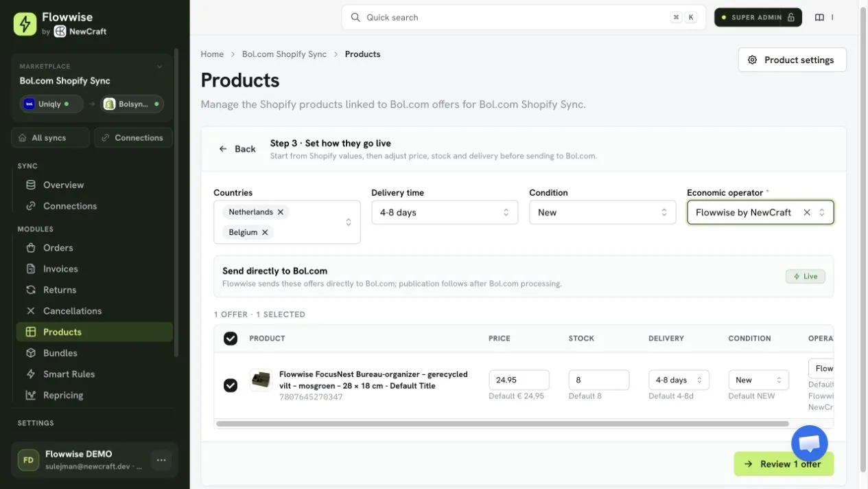Toggle checkbox for Flowwise FocusNest product row
The width and height of the screenshot is (868, 489).
pos(231,385)
